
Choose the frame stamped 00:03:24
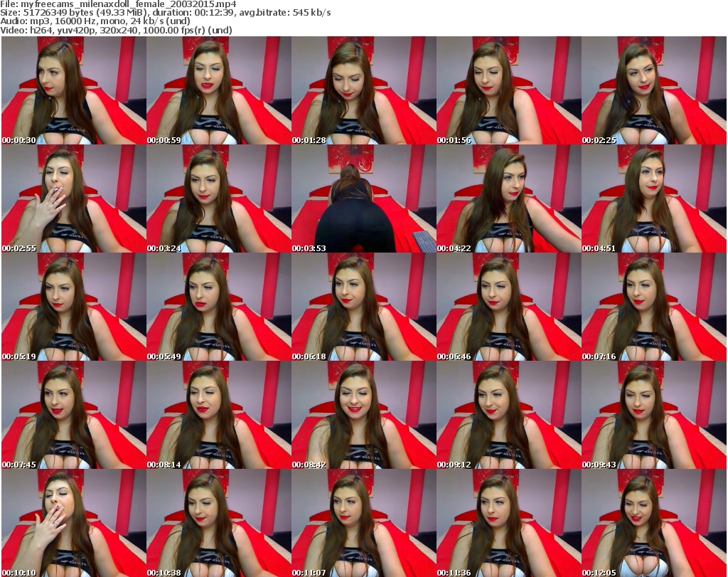pos(219,198)
